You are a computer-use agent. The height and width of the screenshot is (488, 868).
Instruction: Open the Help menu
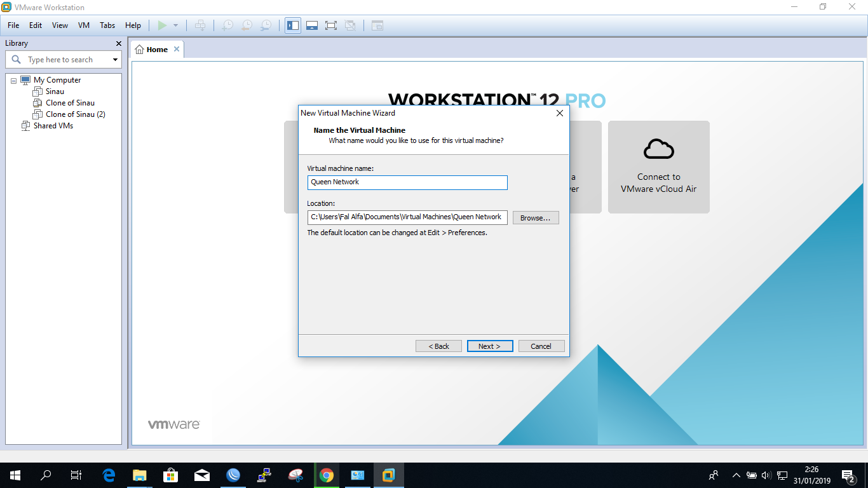click(x=133, y=25)
